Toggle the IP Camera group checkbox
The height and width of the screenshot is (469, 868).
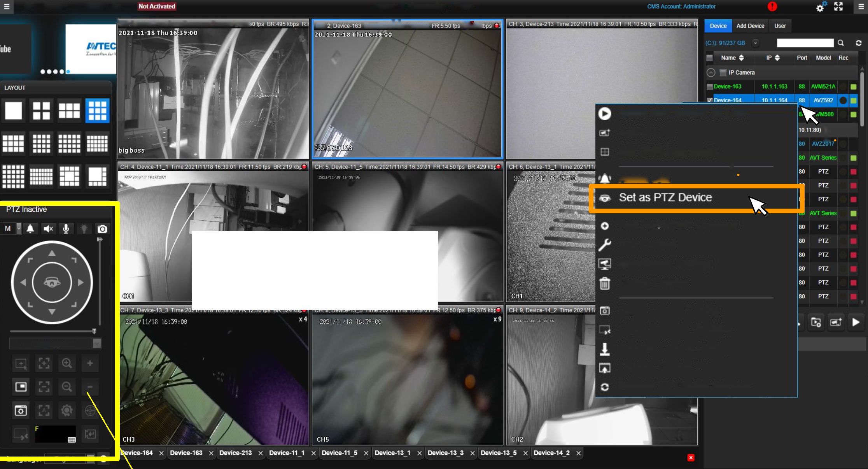coord(723,72)
